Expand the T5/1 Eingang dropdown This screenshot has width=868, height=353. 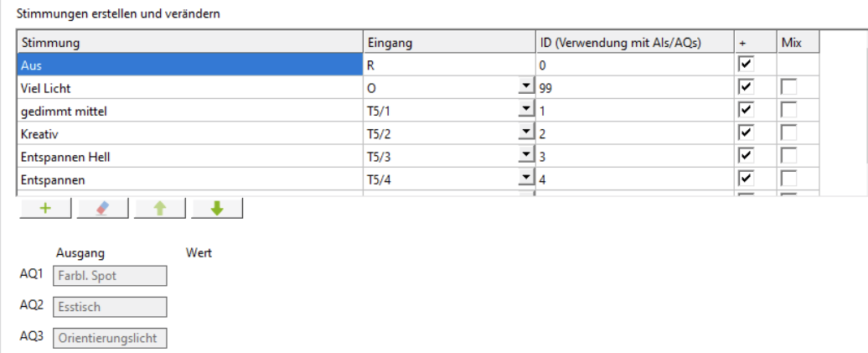click(x=525, y=110)
